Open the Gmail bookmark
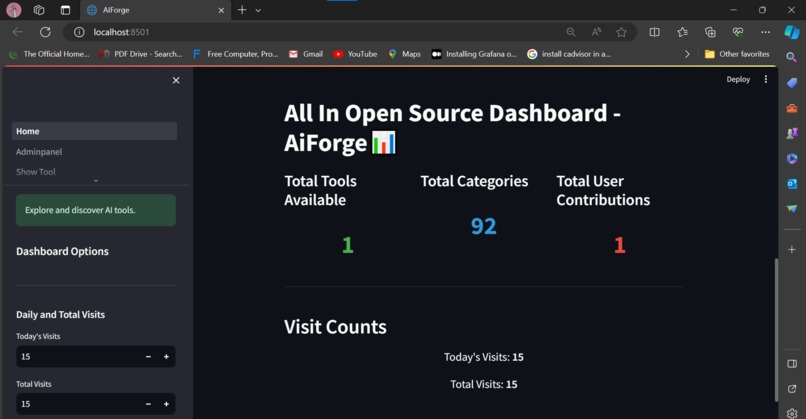This screenshot has width=806, height=419. tap(306, 54)
